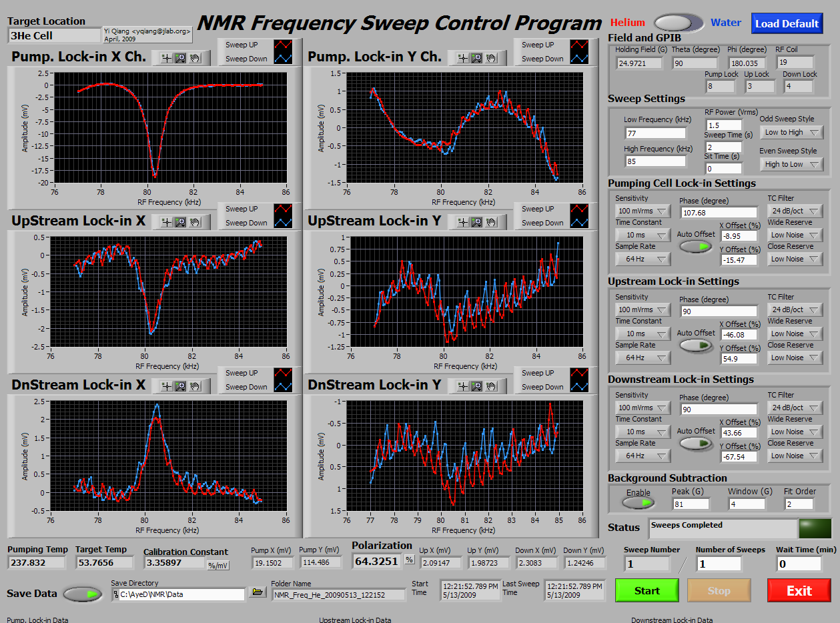Open Pumping Cell Sample Rate dropdown

pos(643,259)
